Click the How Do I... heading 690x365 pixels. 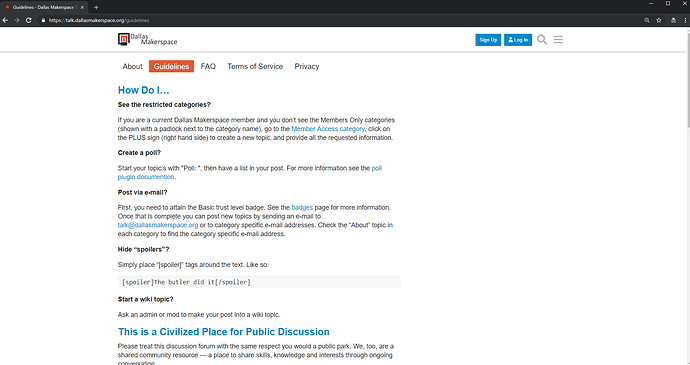click(x=143, y=90)
